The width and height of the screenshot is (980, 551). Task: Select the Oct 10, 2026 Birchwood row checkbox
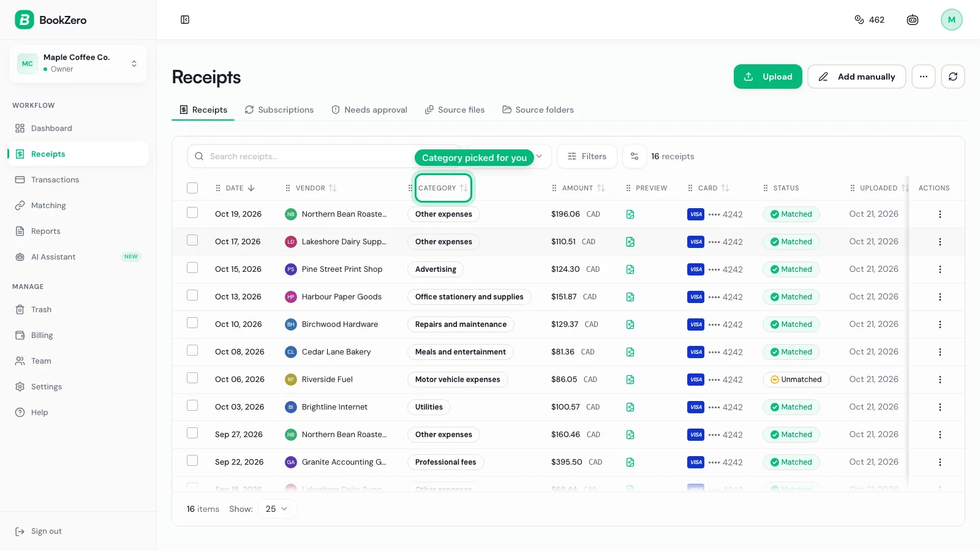(192, 323)
